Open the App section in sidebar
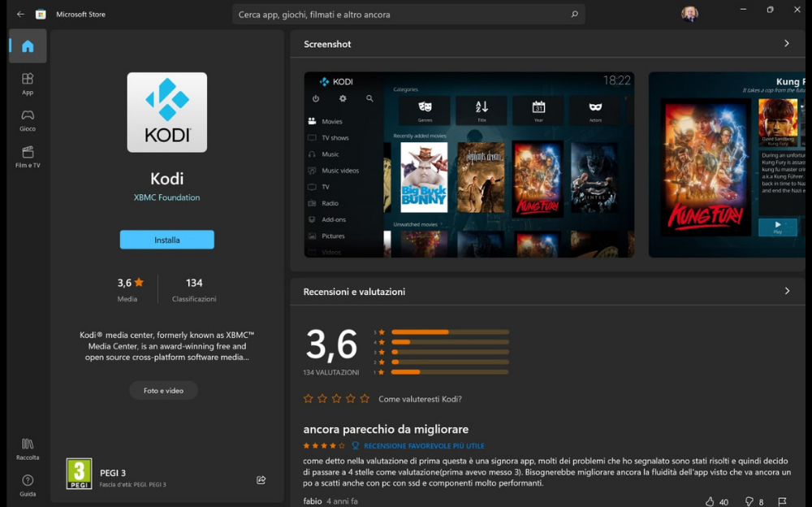812x507 pixels. coord(28,84)
